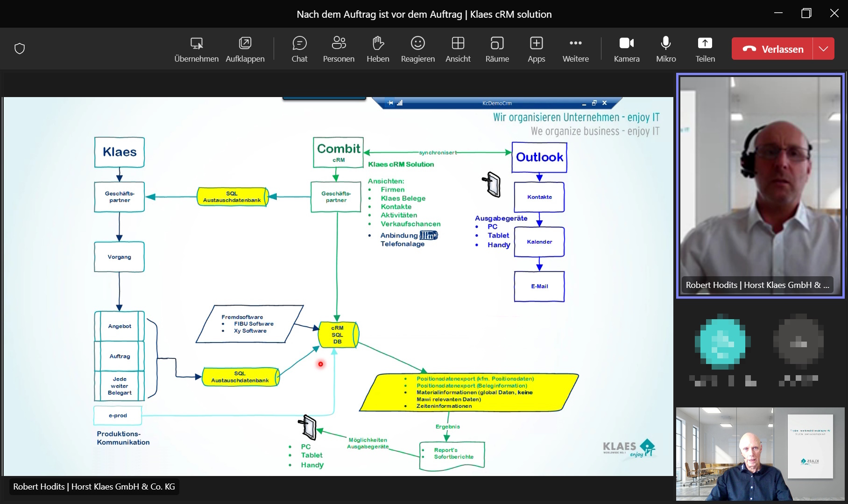Open the Apps button
Screen dimensions: 848x504
pos(536,49)
